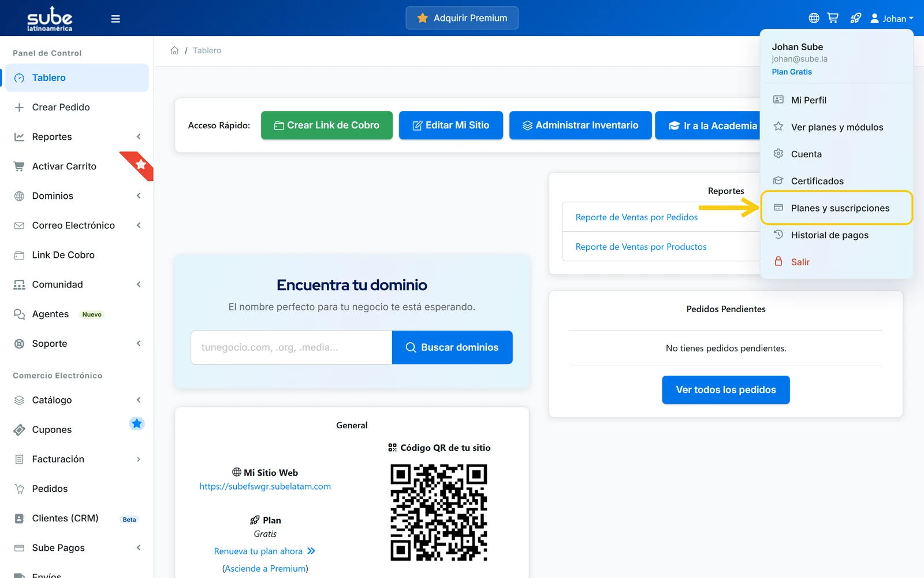This screenshot has width=924, height=578.
Task: Go to home icon in breadcrumb
Action: point(174,50)
